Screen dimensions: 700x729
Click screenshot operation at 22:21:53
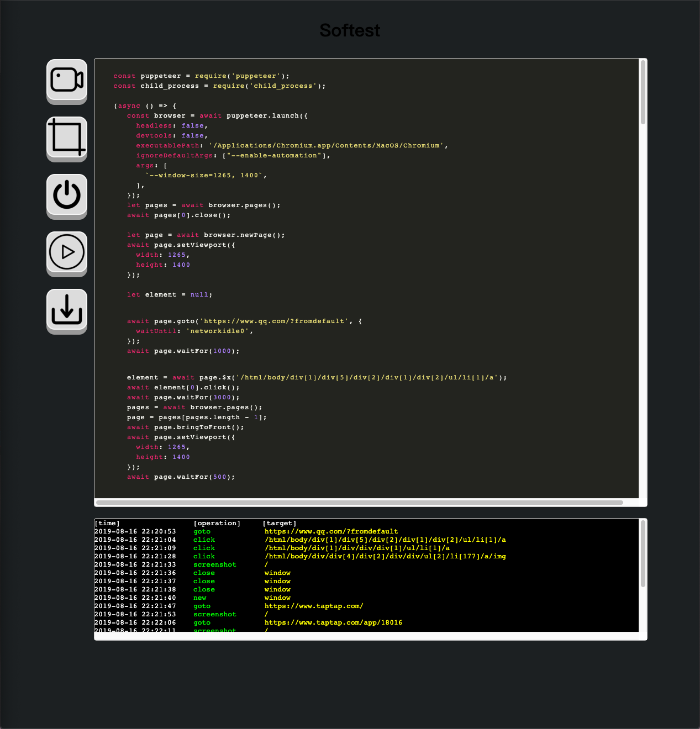(x=215, y=614)
